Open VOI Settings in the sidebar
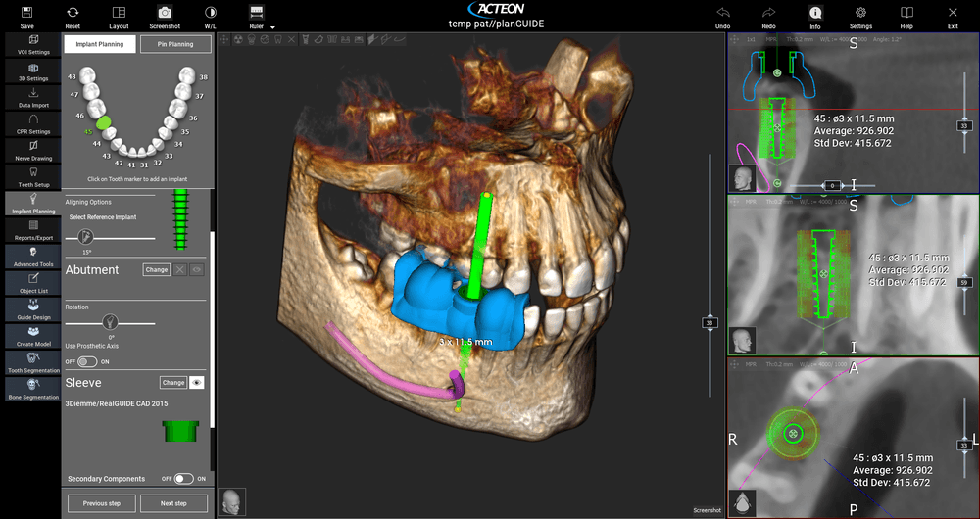 [33, 45]
